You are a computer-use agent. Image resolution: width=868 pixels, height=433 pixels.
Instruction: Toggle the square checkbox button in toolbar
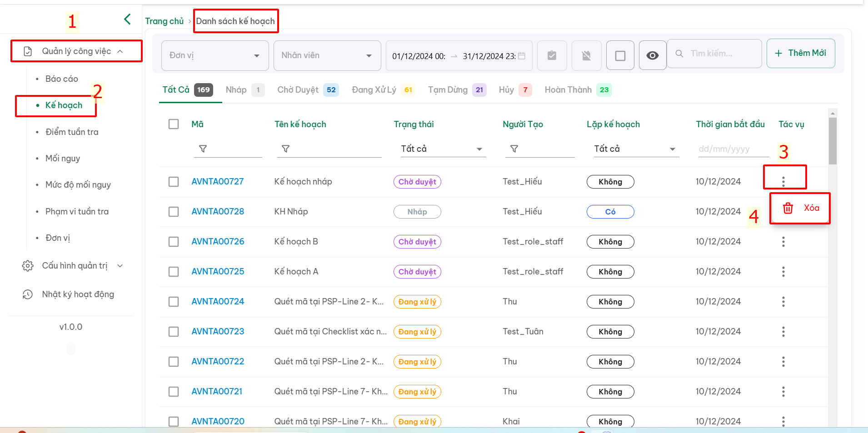coord(620,55)
